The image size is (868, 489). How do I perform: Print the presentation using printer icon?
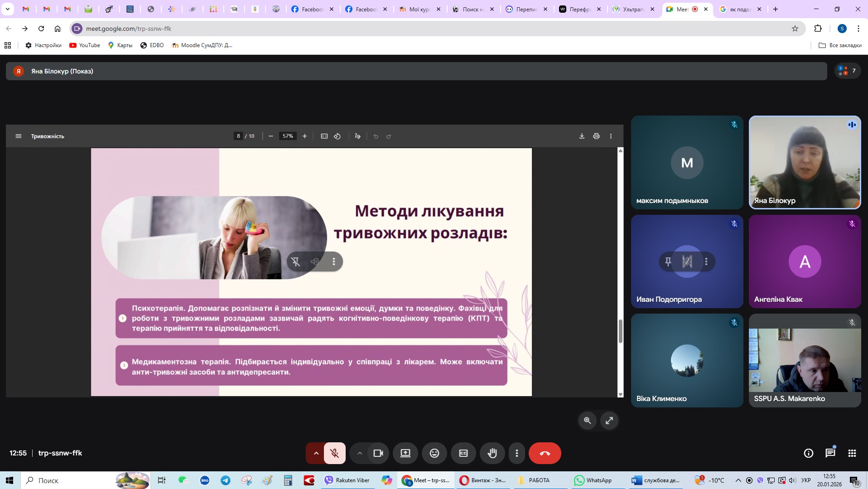tap(596, 136)
